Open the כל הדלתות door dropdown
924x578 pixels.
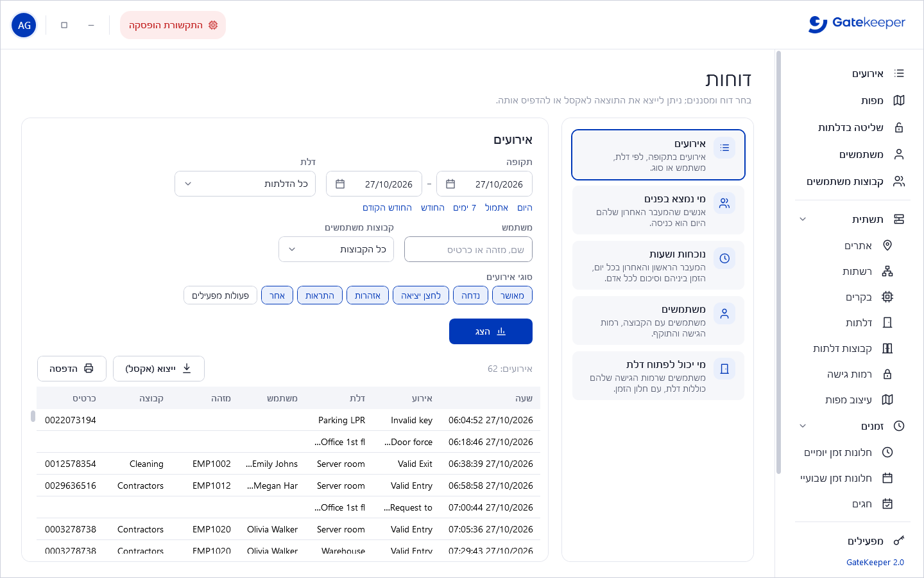(x=245, y=184)
